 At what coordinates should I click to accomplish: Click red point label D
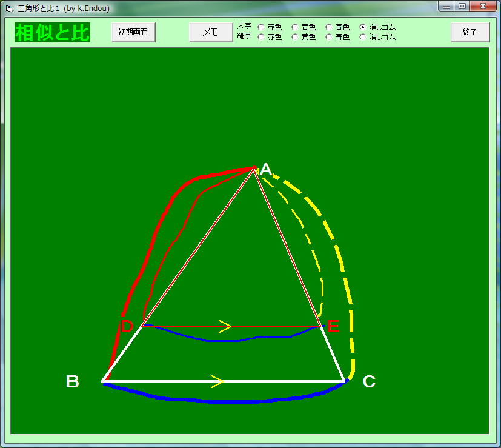click(127, 327)
